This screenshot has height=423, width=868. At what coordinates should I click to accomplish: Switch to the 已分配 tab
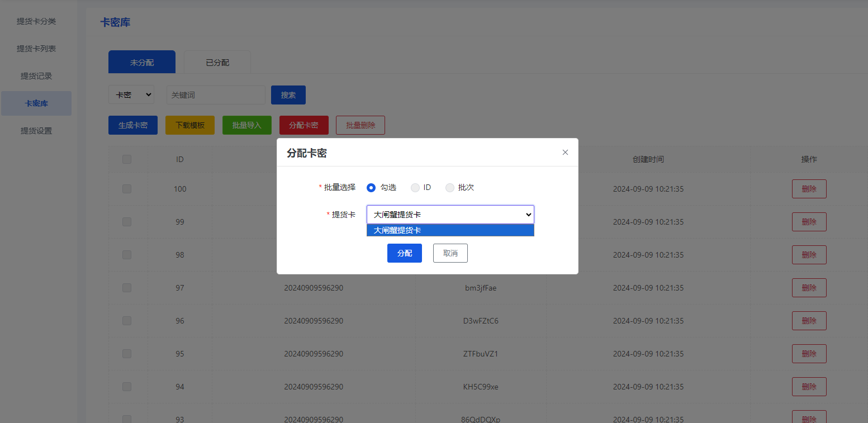point(217,62)
